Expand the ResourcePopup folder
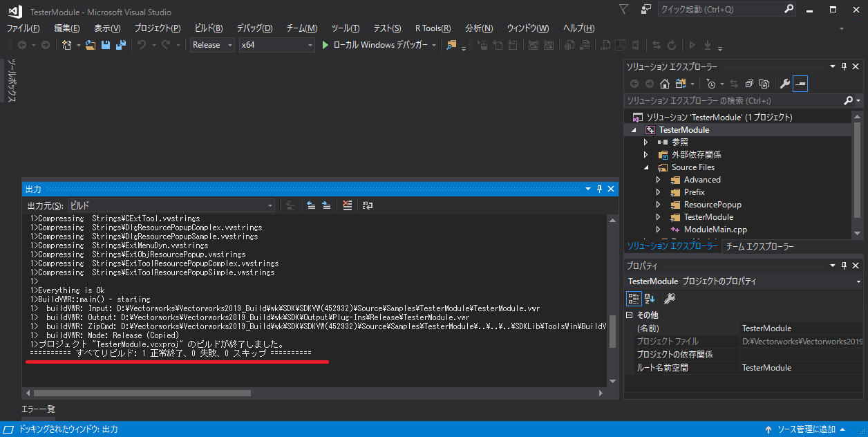The height and width of the screenshot is (437, 868). click(658, 205)
